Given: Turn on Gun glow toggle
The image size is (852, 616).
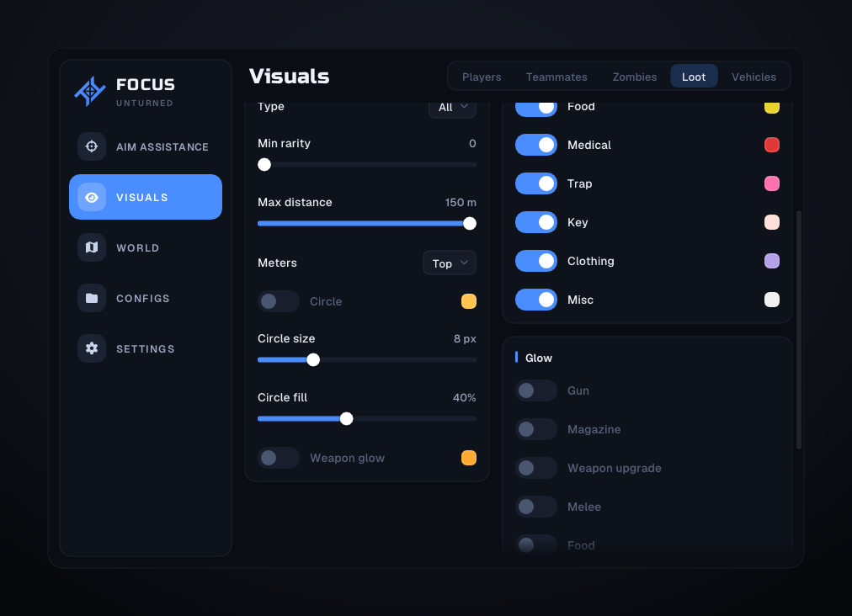Looking at the screenshot, I should 536,390.
